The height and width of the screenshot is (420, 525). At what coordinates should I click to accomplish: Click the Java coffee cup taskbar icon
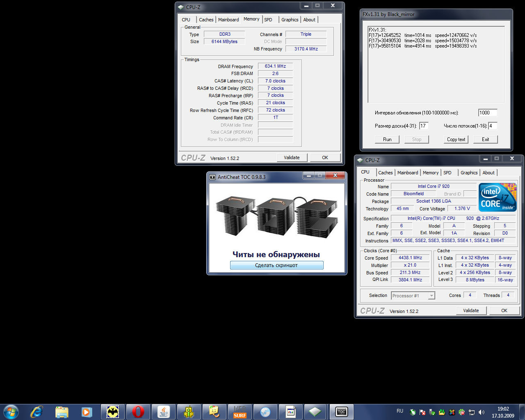point(164,411)
